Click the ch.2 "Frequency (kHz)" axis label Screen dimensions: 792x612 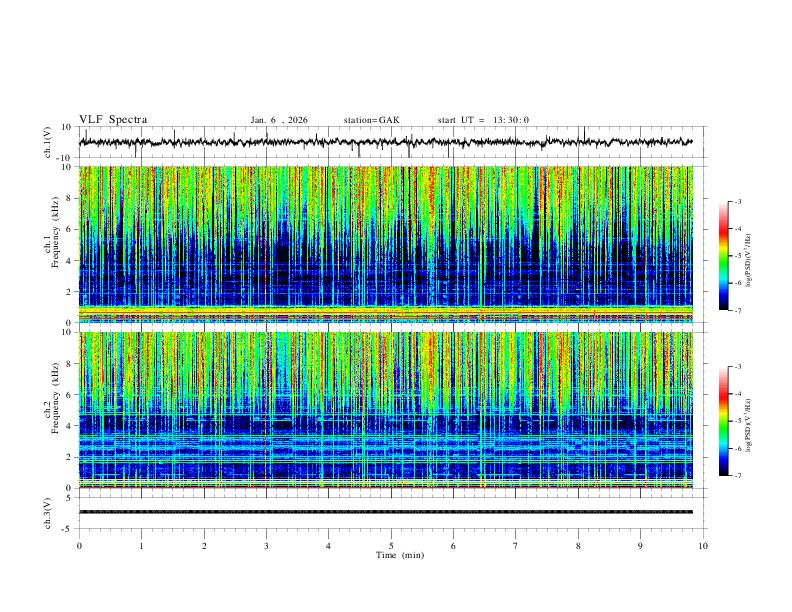tap(56, 398)
